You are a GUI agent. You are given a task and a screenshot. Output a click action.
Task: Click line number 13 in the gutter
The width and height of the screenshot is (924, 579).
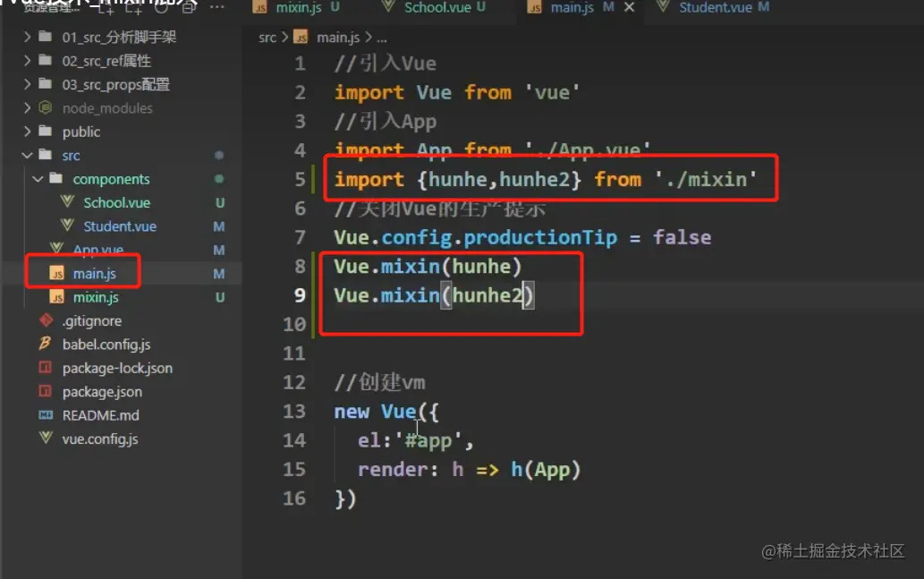pyautogui.click(x=294, y=411)
